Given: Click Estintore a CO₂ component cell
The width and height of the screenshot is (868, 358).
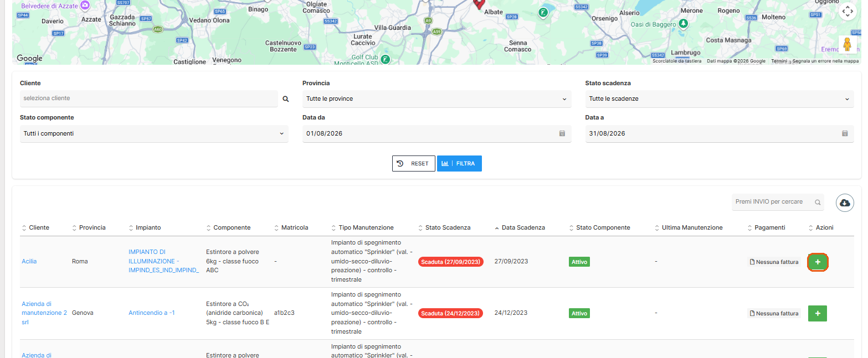Looking at the screenshot, I should (238, 313).
